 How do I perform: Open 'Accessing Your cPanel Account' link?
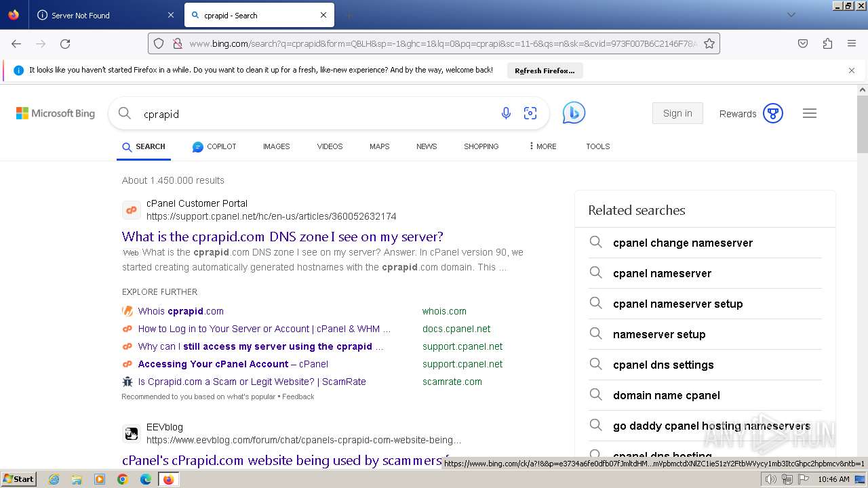[x=233, y=364]
